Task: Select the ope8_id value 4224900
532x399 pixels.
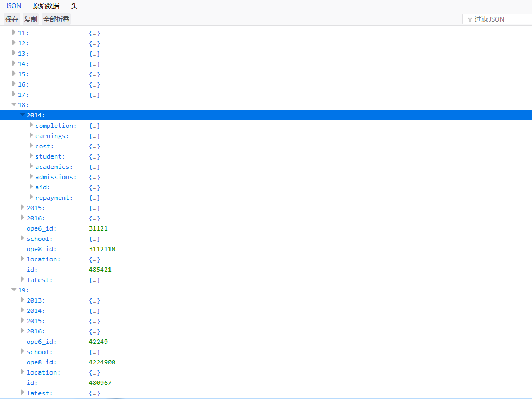Action: (x=102, y=362)
